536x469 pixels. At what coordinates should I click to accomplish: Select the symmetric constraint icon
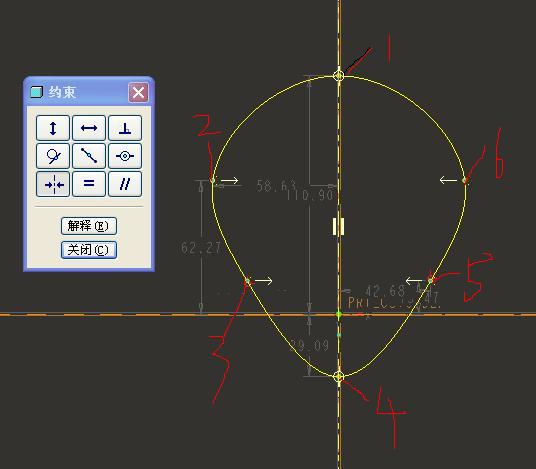(53, 185)
